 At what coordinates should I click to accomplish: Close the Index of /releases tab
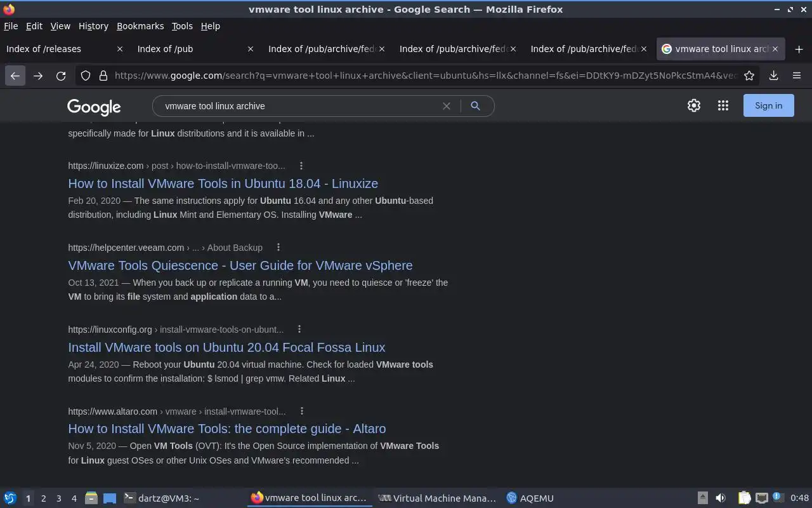(x=120, y=49)
